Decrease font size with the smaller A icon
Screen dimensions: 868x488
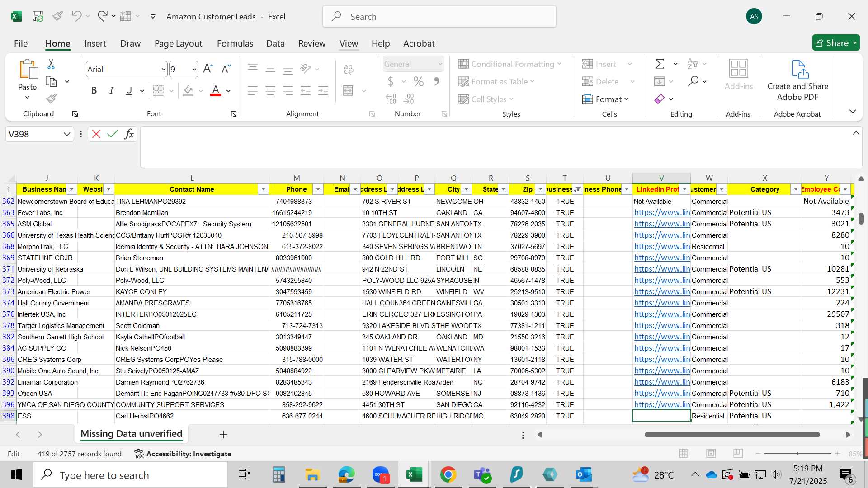point(226,69)
